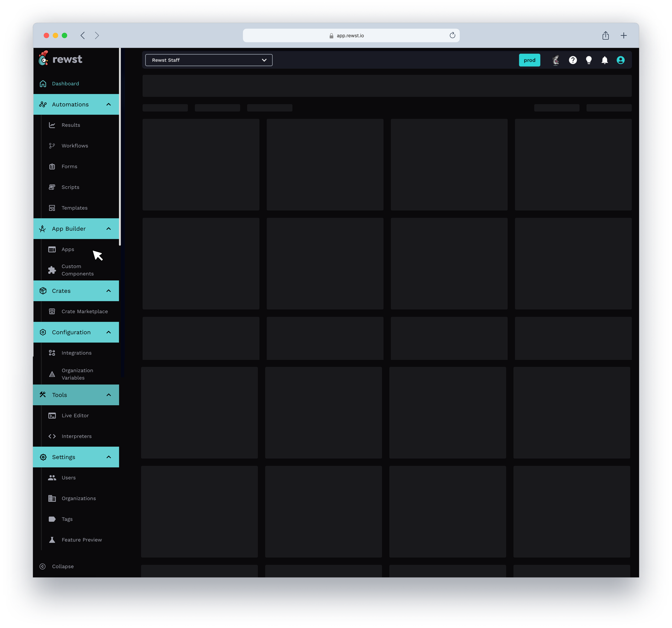Open the Dashboard link
The height and width of the screenshot is (628, 672).
[65, 84]
